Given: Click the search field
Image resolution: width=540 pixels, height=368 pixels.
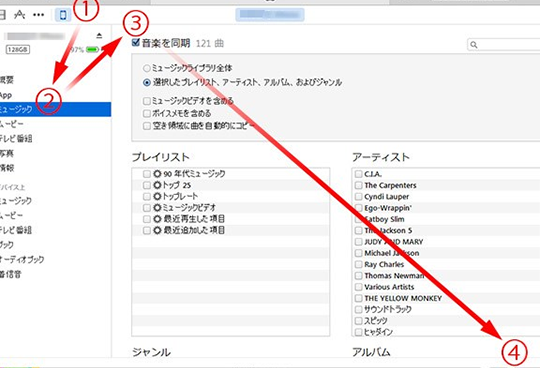Looking at the screenshot, I should pyautogui.click(x=503, y=45).
